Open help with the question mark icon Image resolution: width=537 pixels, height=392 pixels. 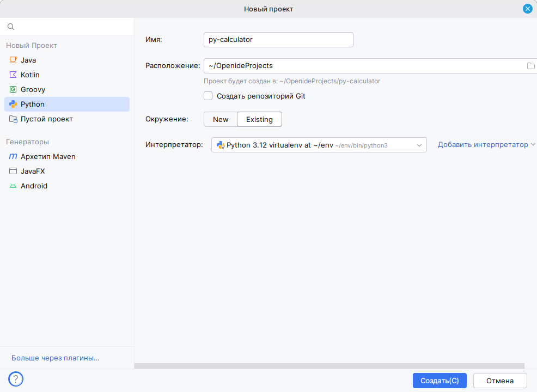tap(16, 379)
